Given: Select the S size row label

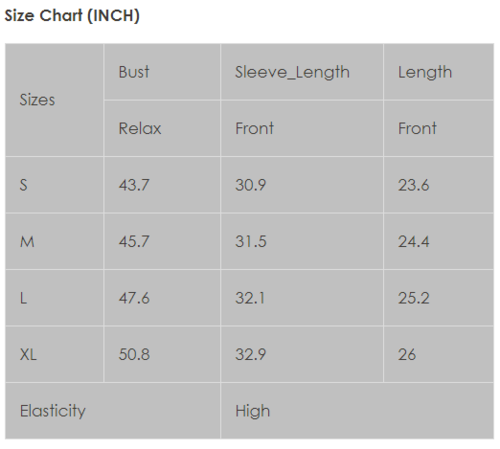Looking at the screenshot, I should pos(54,185).
